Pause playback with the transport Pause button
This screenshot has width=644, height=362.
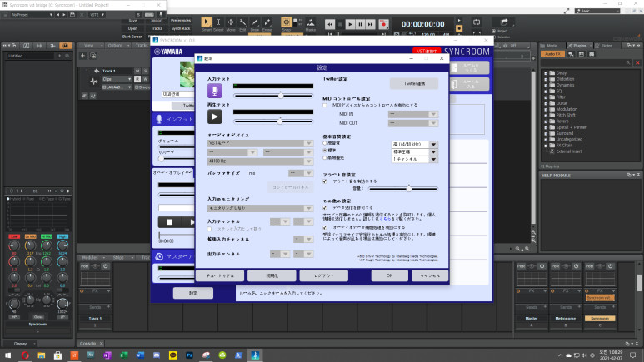click(360, 25)
